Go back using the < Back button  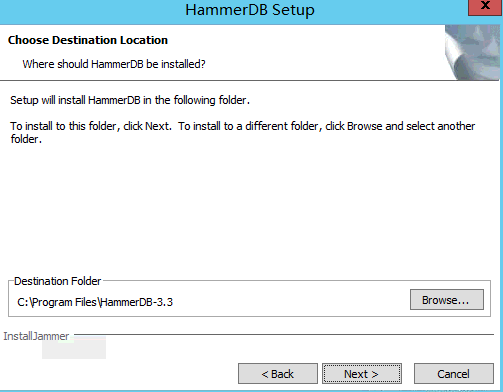(278, 374)
